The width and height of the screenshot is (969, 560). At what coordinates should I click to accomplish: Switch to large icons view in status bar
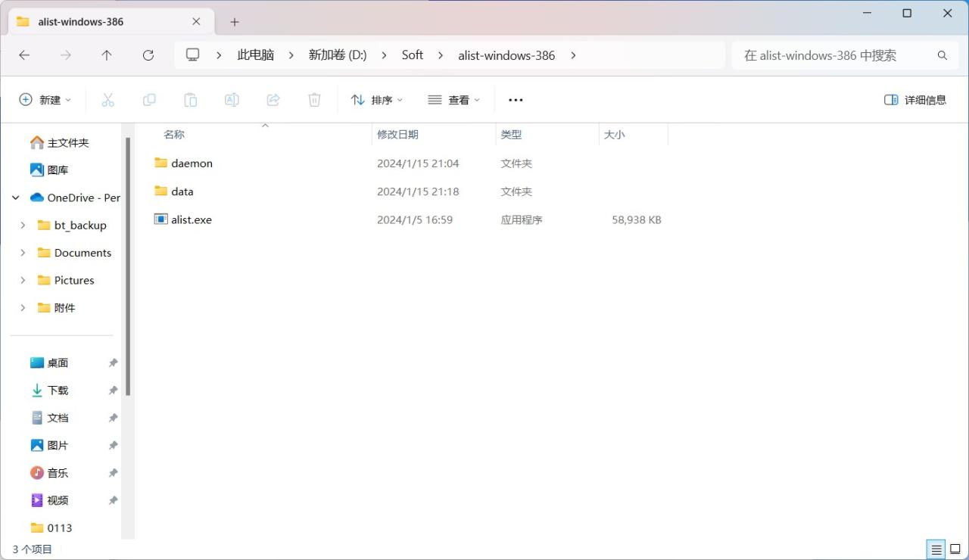point(955,549)
